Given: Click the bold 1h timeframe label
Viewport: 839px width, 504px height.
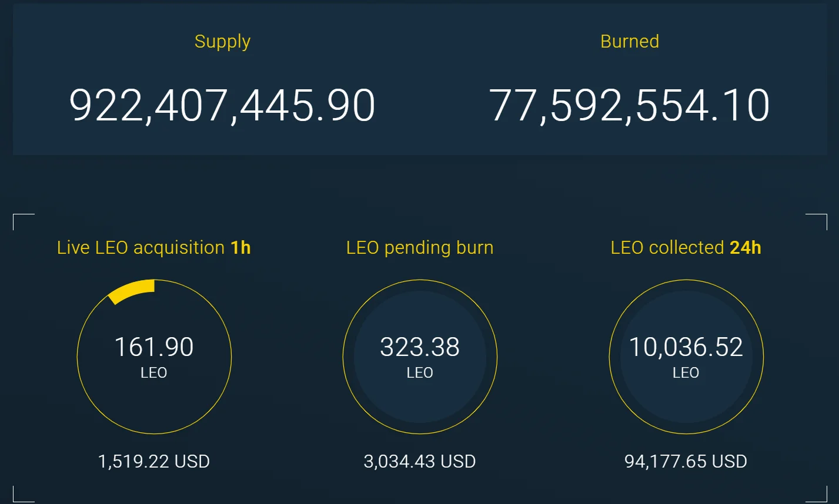Looking at the screenshot, I should pyautogui.click(x=241, y=248).
